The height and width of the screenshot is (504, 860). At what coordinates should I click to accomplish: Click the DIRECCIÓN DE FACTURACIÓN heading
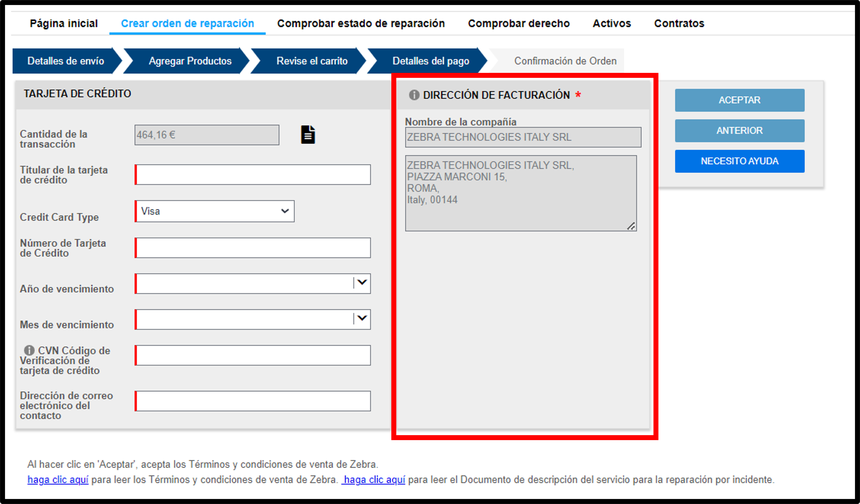click(497, 95)
